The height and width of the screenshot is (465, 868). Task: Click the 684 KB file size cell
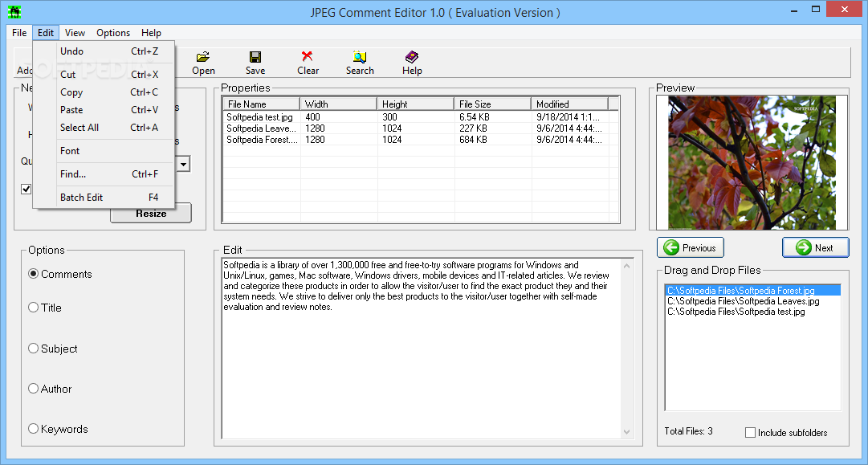coord(473,140)
